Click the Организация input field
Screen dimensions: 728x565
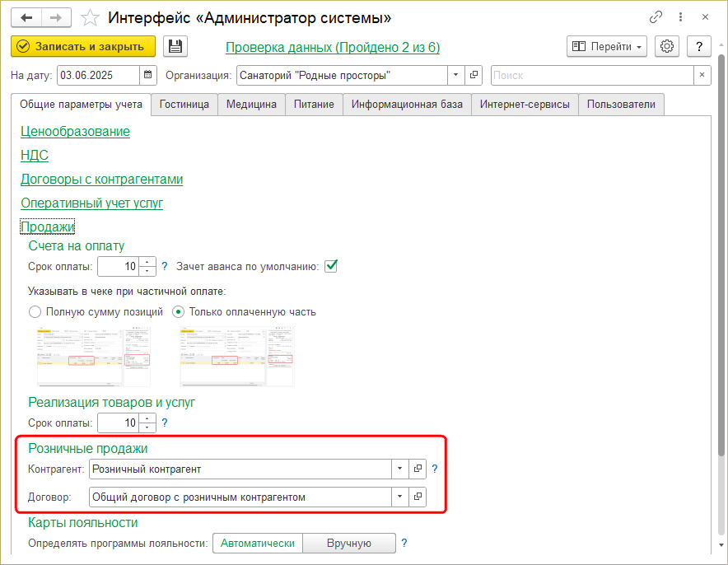tap(343, 75)
